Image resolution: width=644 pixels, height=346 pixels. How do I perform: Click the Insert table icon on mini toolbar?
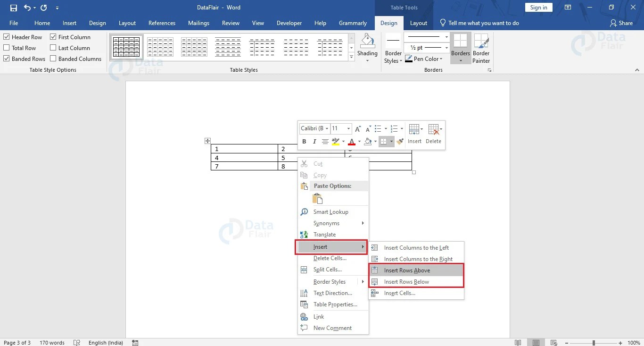414,128
